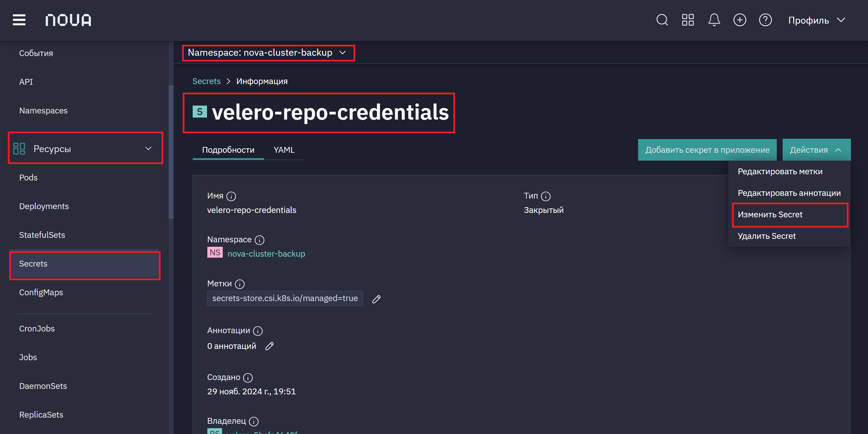Navigate to Deployments in sidebar
The image size is (868, 434).
44,206
